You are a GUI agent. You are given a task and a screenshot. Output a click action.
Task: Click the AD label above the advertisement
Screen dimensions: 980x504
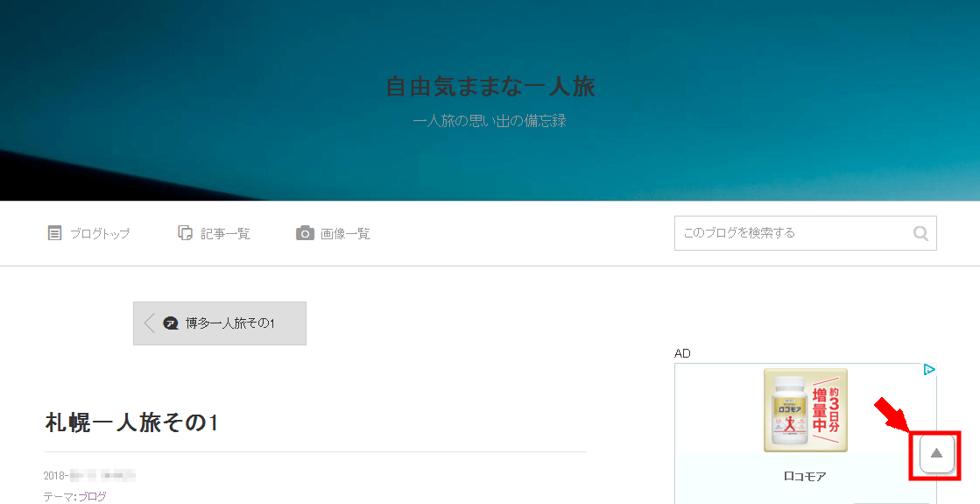coord(682,353)
